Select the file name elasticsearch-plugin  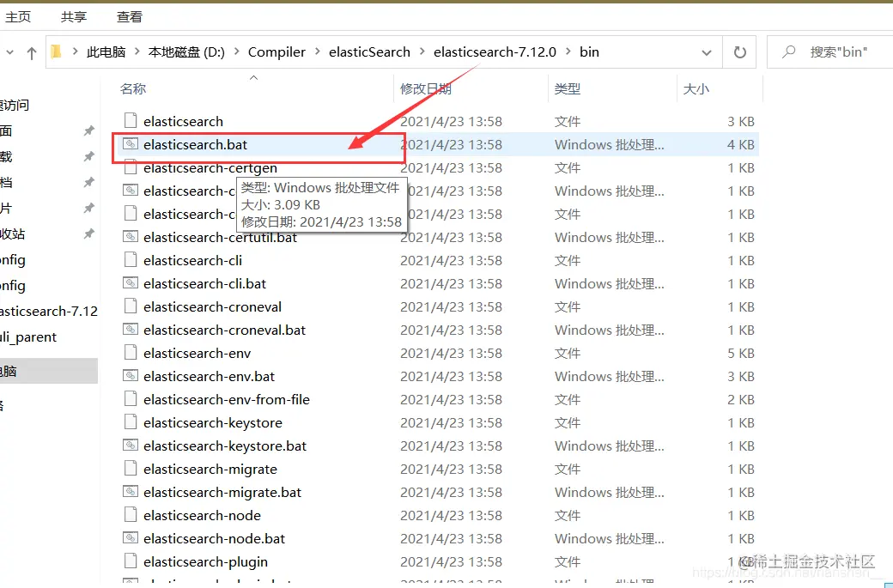click(x=205, y=561)
